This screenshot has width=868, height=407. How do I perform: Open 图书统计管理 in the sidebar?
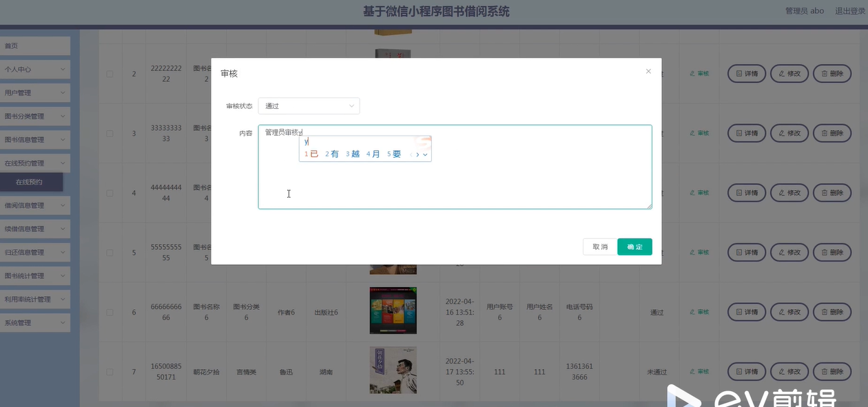pos(35,275)
